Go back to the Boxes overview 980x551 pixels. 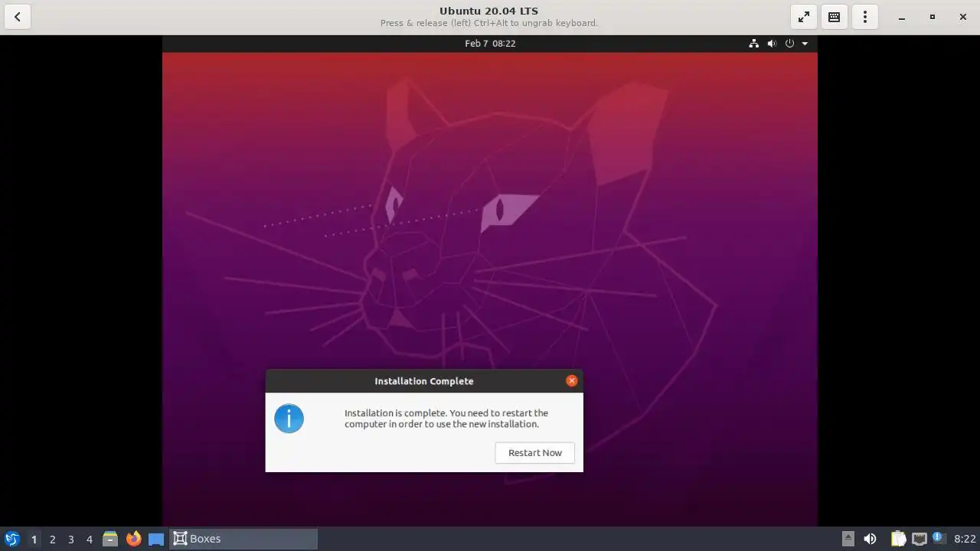click(x=17, y=17)
